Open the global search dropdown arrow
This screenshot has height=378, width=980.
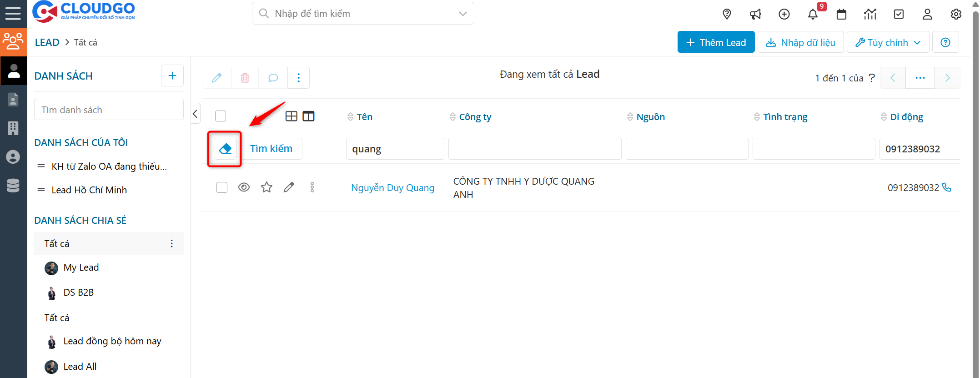pos(463,14)
